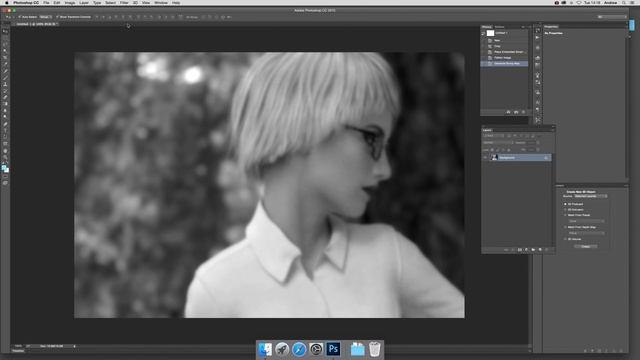Open Trash in the Dock
This screenshot has height=360, width=640.
(x=374, y=349)
